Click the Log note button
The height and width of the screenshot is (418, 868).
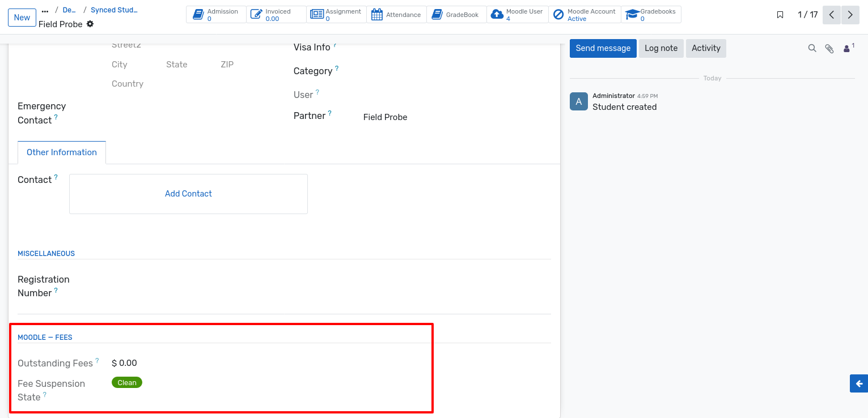[x=661, y=48]
